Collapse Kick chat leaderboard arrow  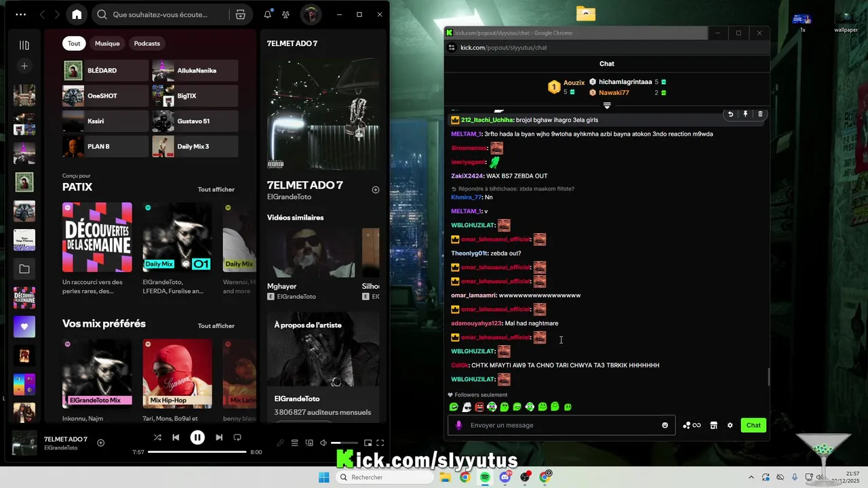[607, 106]
